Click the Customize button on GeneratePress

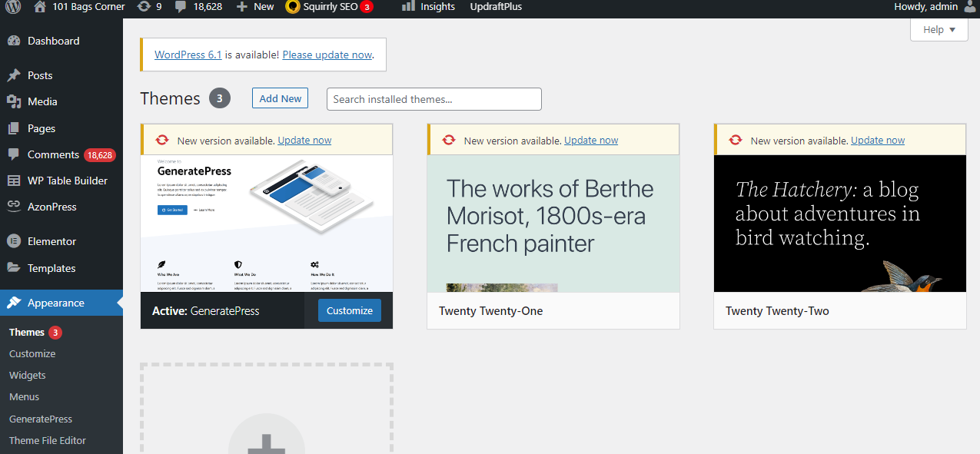click(x=350, y=310)
